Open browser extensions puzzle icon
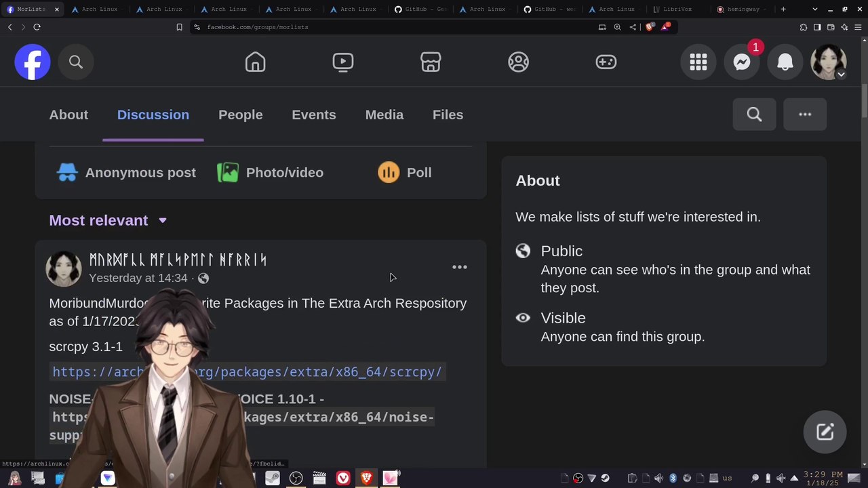868x488 pixels. 804,27
